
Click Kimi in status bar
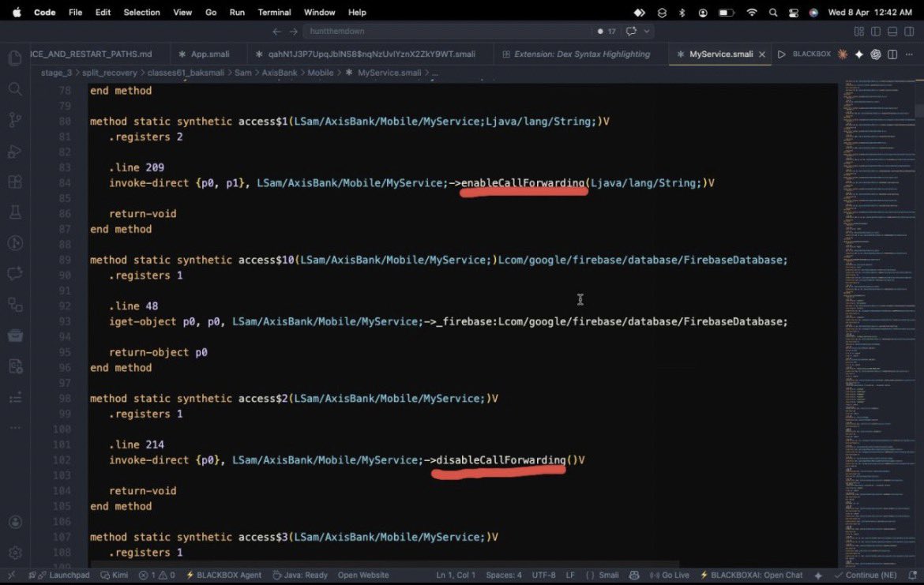coord(115,575)
